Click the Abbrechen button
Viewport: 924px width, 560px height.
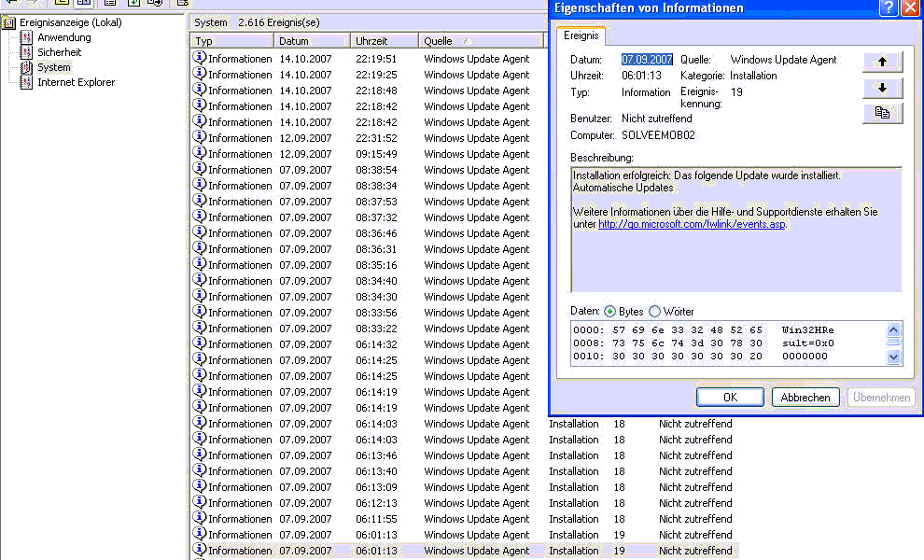coord(805,398)
